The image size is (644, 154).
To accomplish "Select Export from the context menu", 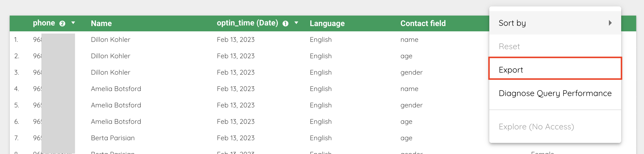I will (x=555, y=70).
